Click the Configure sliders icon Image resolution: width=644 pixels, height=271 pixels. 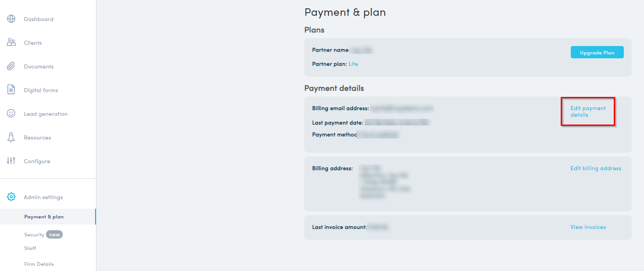pyautogui.click(x=11, y=161)
